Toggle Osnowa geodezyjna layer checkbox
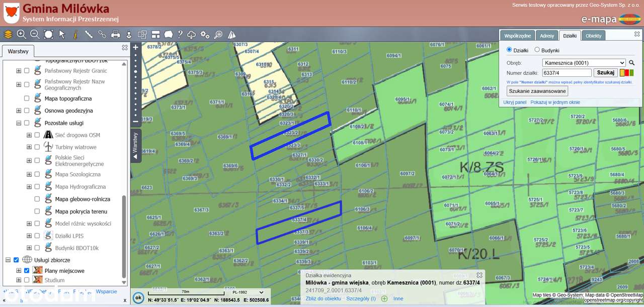Viewport: 644px width, 307px height. 27,111
